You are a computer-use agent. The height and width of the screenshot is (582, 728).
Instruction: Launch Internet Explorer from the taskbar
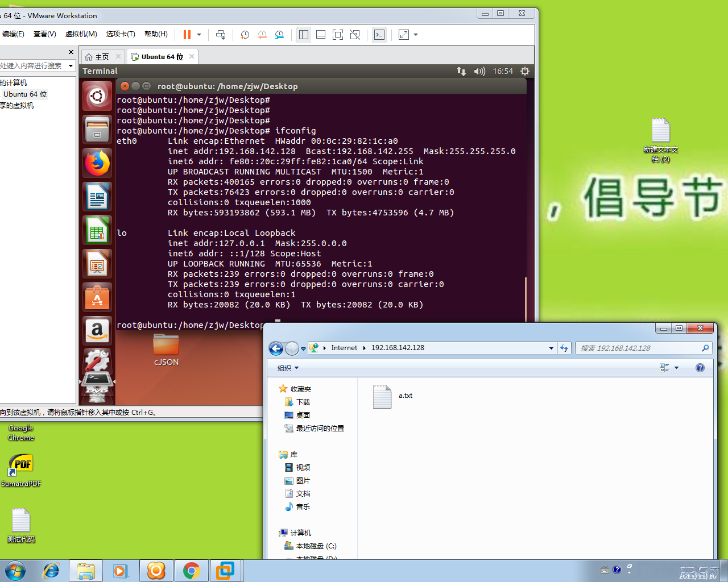tap(51, 571)
